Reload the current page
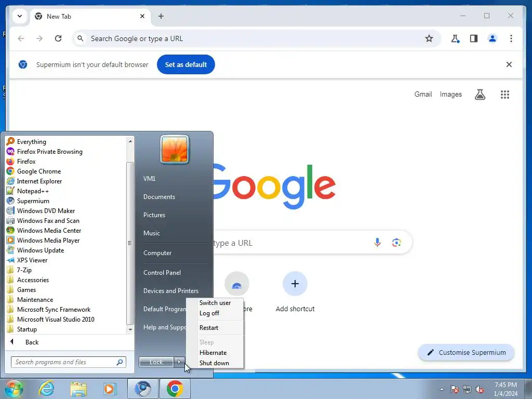This screenshot has height=399, width=532. [x=58, y=38]
